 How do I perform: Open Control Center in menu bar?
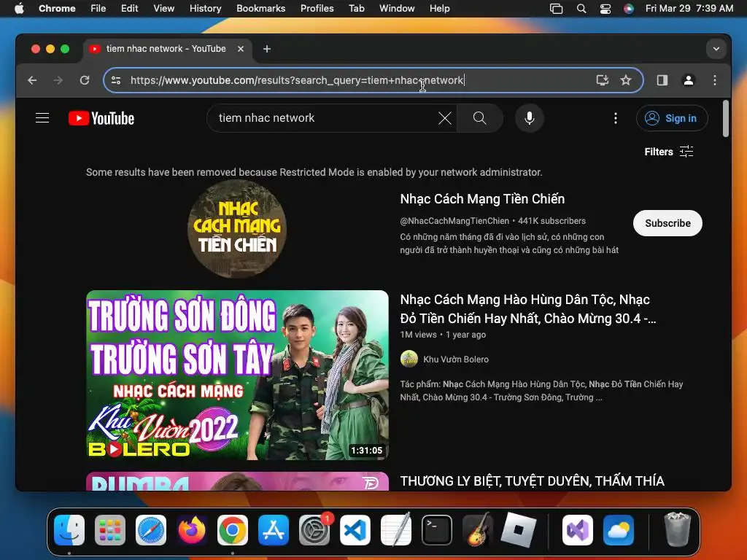(605, 8)
